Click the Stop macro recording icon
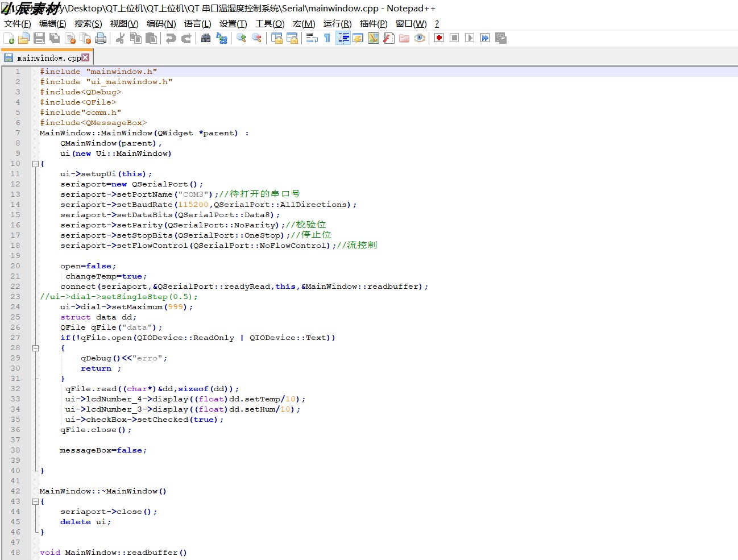The height and width of the screenshot is (560, 738). (x=454, y=38)
